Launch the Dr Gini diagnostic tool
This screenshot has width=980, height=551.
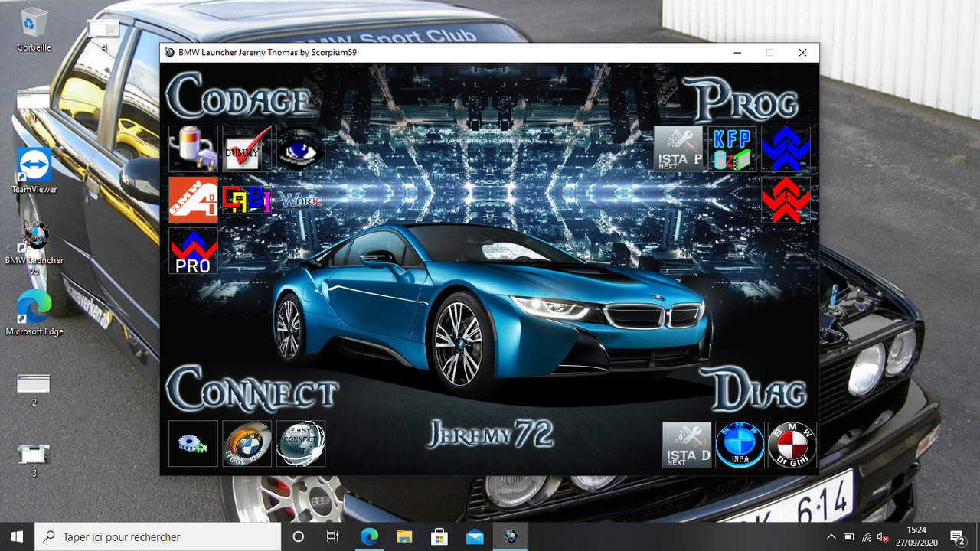(792, 445)
